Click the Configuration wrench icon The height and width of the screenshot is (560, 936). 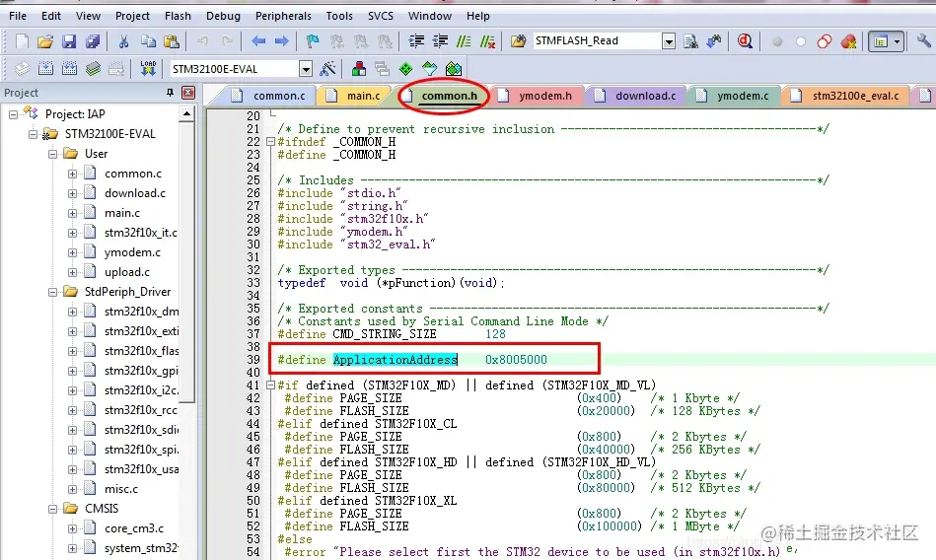(x=922, y=41)
